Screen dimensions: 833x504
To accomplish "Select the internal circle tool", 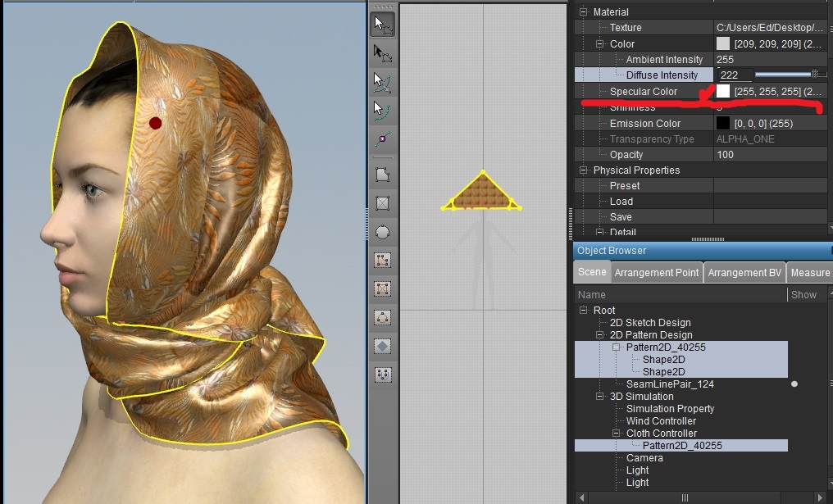I will (383, 318).
